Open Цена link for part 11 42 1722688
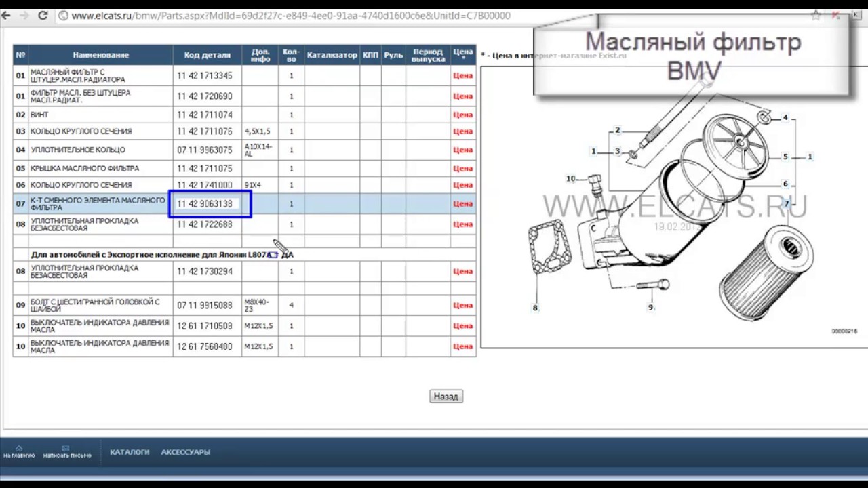Image resolution: width=868 pixels, height=488 pixels. 463,224
